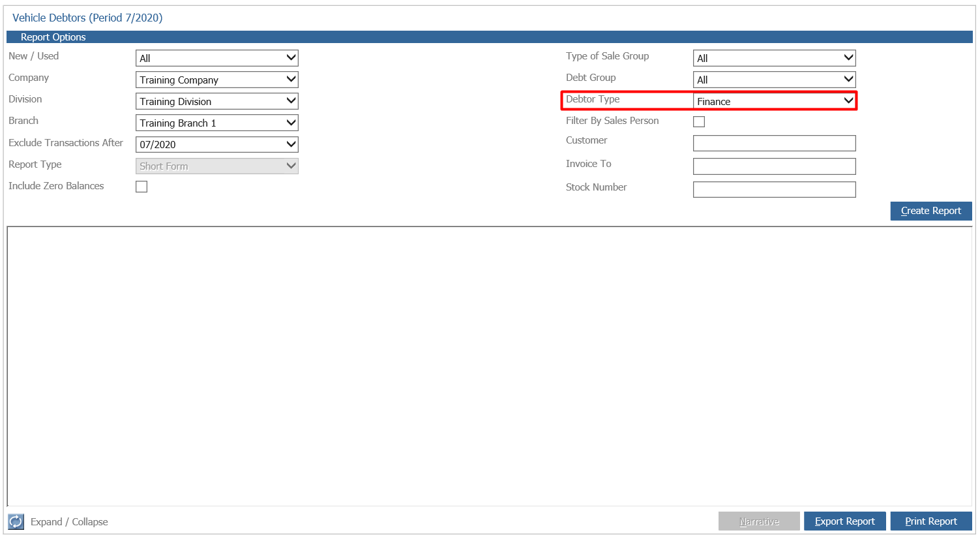Image resolution: width=980 pixels, height=539 pixels.
Task: Open the Company dropdown
Action: pyautogui.click(x=217, y=80)
